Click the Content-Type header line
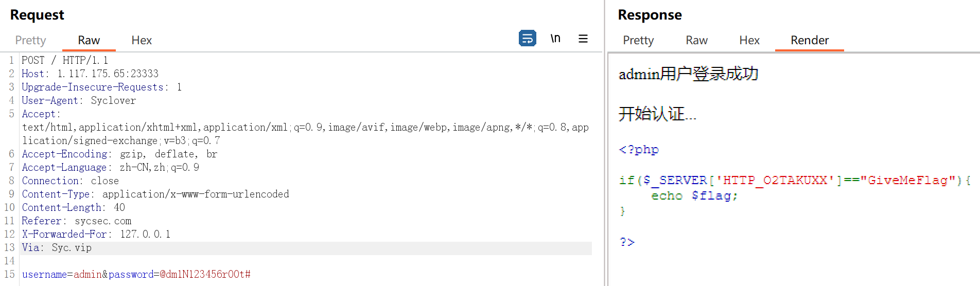 [x=155, y=194]
